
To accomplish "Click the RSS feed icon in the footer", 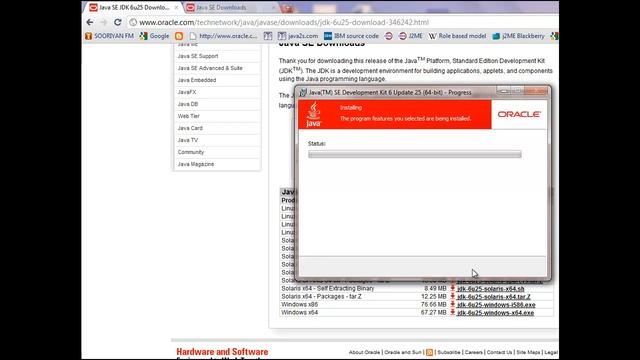I will (x=429, y=352).
